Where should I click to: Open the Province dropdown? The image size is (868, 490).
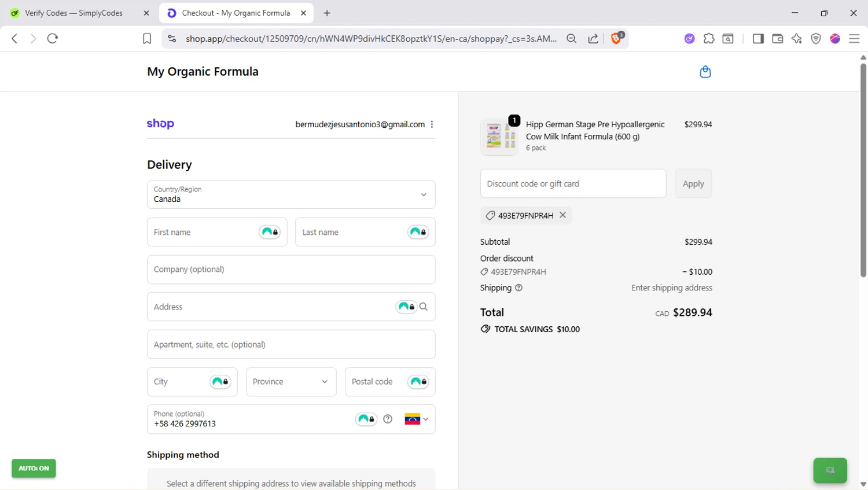coord(291,382)
